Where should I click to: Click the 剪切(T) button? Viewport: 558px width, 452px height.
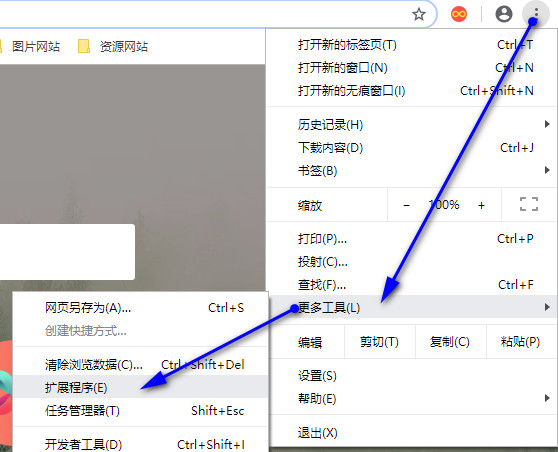[x=379, y=342]
